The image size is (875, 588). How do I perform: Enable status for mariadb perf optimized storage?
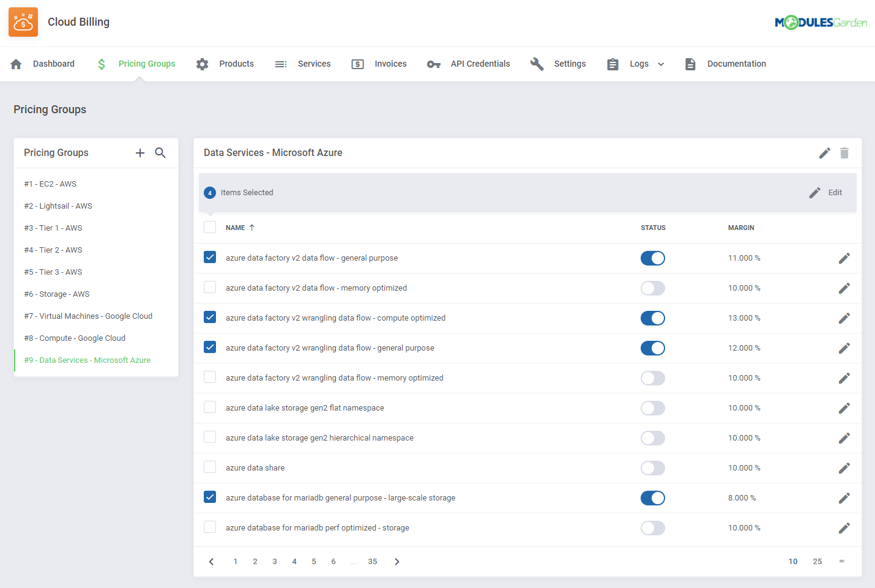[653, 528]
